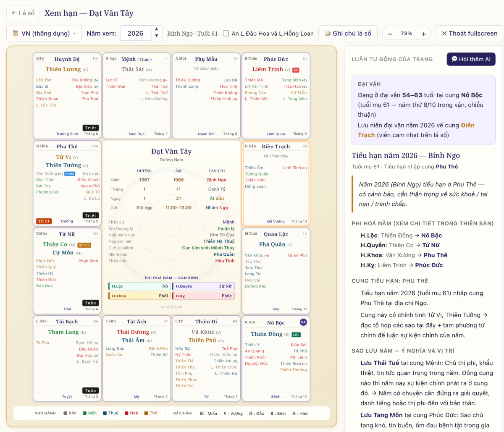
Task: Click the Thất Sát star in Mệnh
Action: pos(133,69)
